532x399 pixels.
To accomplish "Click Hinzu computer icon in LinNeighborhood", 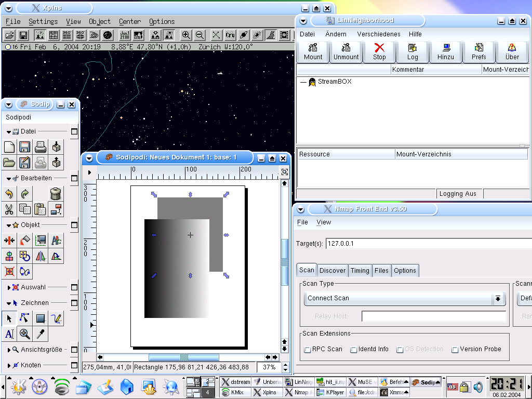I will click(445, 52).
